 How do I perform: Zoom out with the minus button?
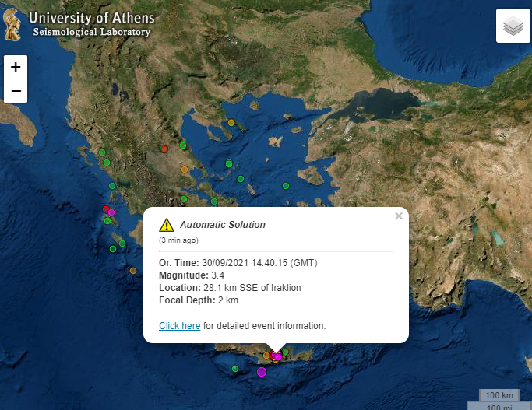tap(16, 91)
